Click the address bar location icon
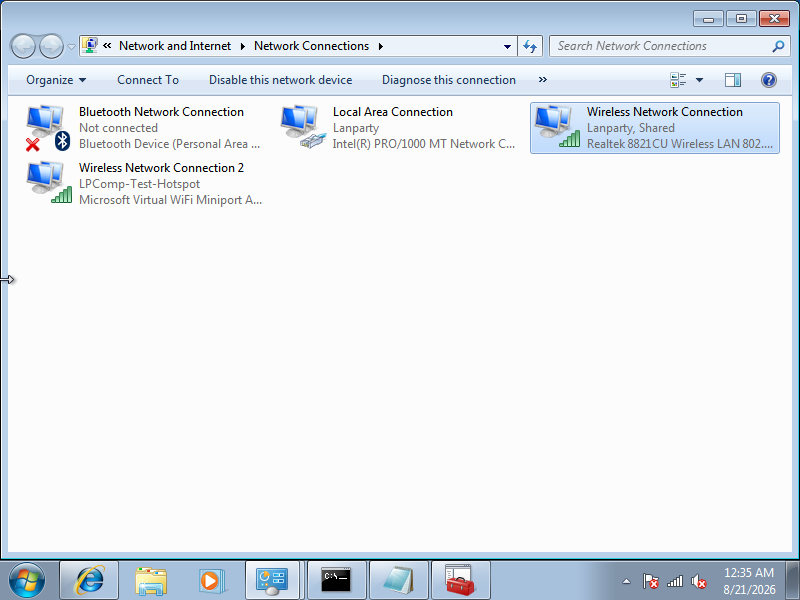This screenshot has width=800, height=600. coord(90,45)
